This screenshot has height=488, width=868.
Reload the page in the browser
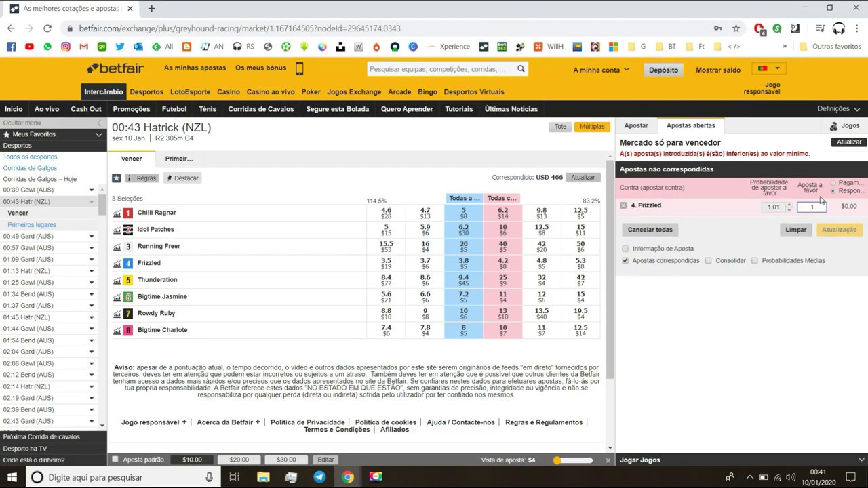coord(47,28)
